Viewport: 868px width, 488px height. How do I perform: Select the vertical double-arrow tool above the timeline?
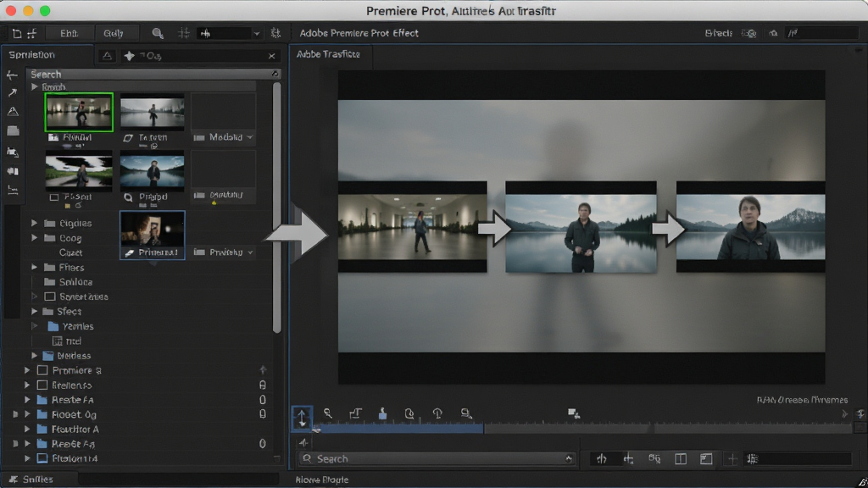[302, 418]
